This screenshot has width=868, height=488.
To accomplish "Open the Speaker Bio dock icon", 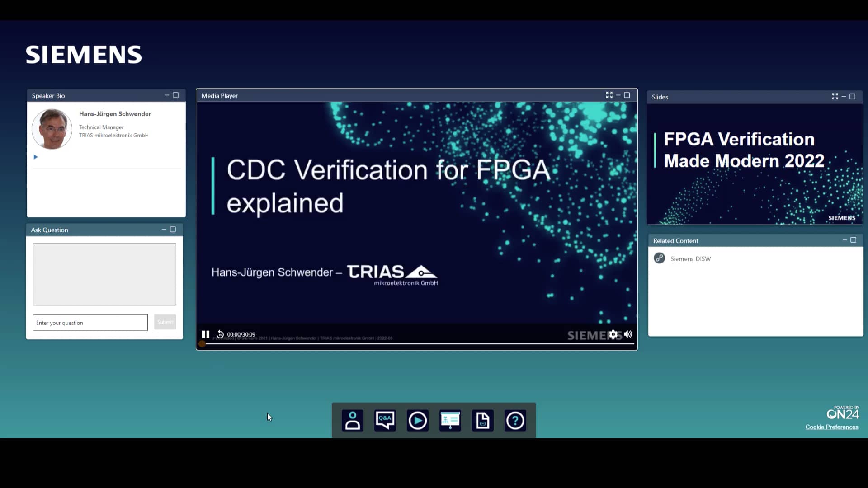I will point(352,420).
